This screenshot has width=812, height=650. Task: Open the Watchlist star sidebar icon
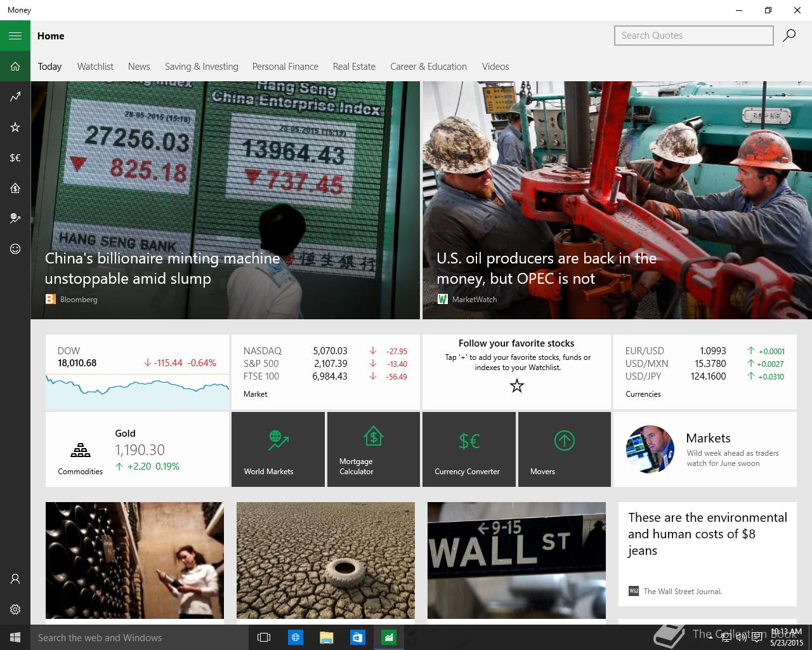[15, 127]
